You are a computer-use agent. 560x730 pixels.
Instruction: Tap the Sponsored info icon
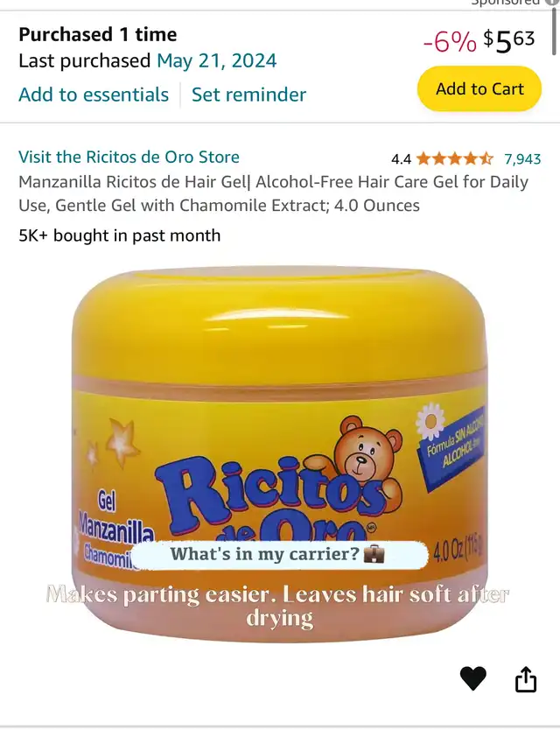pos(553,3)
